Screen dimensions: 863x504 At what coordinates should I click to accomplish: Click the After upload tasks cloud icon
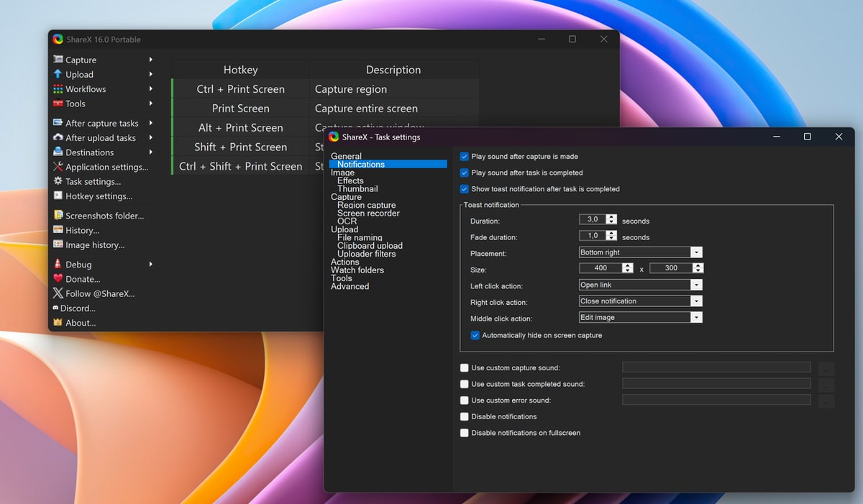(58, 137)
